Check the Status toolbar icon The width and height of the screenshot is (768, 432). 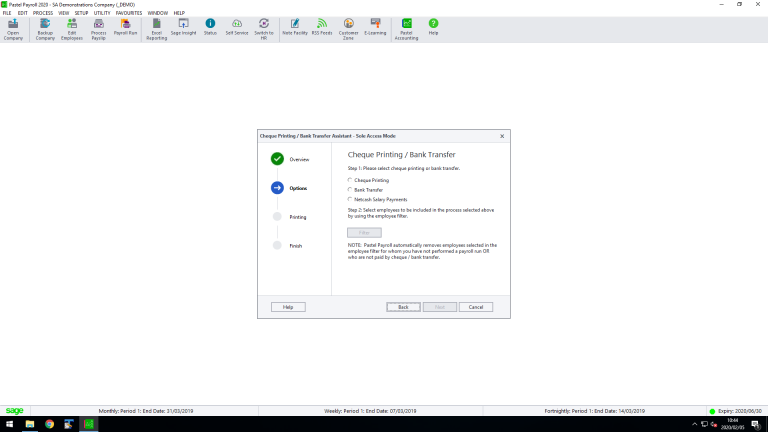pos(210,27)
